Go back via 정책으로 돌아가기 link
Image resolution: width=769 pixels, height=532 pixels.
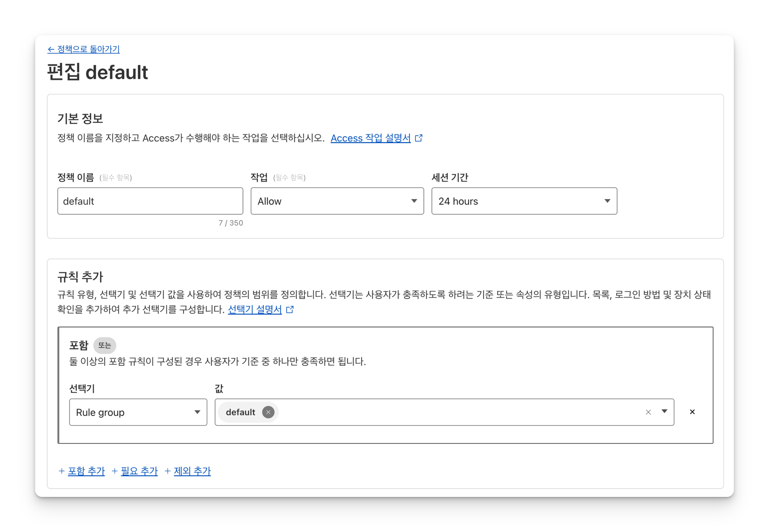tap(88, 49)
